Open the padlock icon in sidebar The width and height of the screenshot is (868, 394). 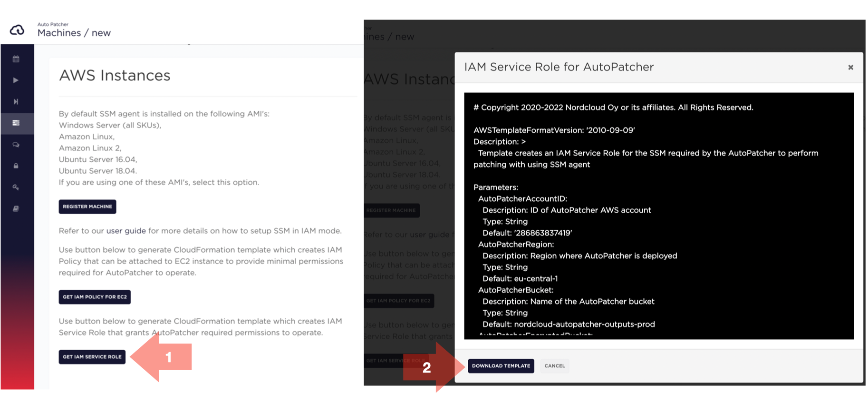16,166
